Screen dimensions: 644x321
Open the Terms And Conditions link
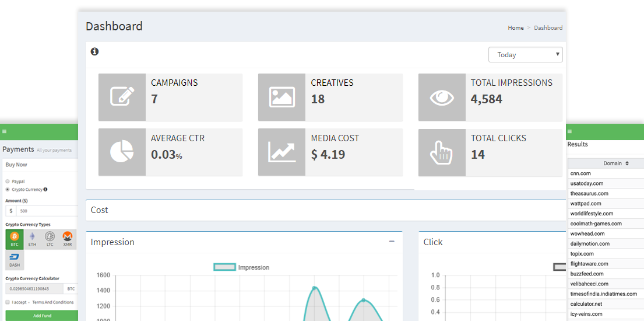point(53,302)
